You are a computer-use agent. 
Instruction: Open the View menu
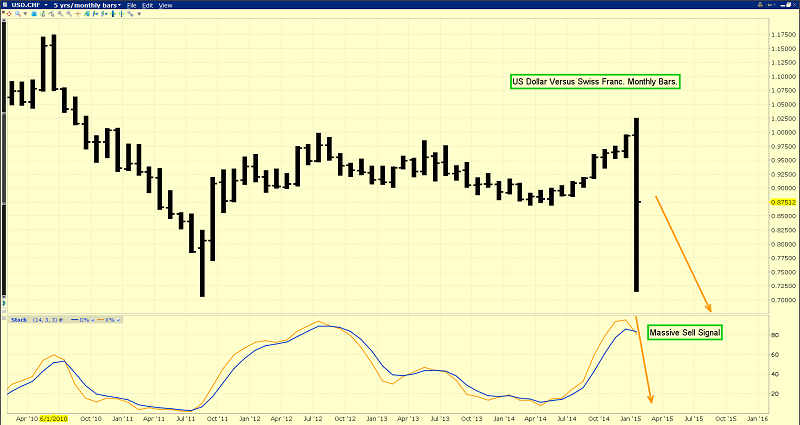[165, 6]
